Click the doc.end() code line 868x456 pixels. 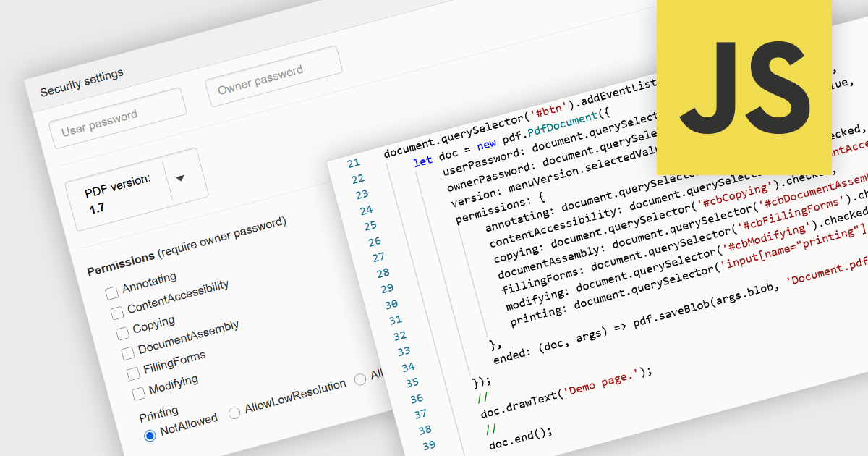pyautogui.click(x=521, y=438)
